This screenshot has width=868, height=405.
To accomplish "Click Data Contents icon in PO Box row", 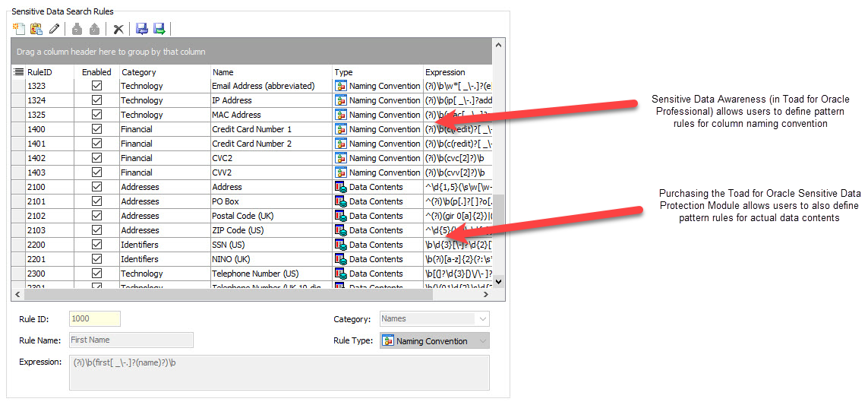I will (341, 201).
